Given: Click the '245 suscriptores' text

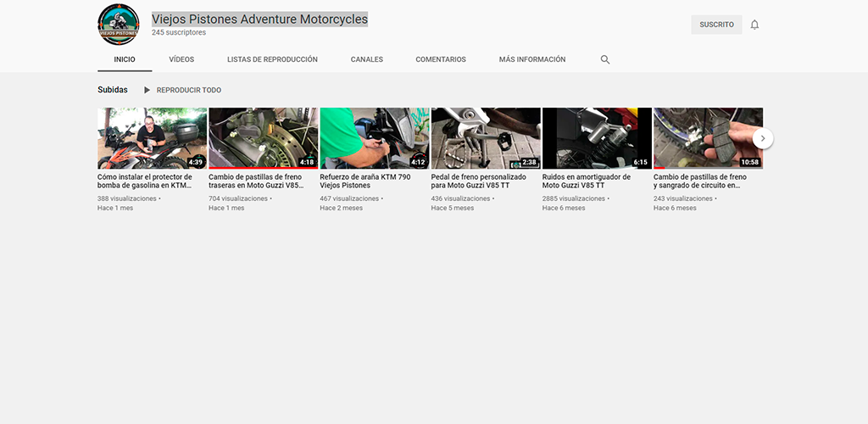Looking at the screenshot, I should point(179,33).
